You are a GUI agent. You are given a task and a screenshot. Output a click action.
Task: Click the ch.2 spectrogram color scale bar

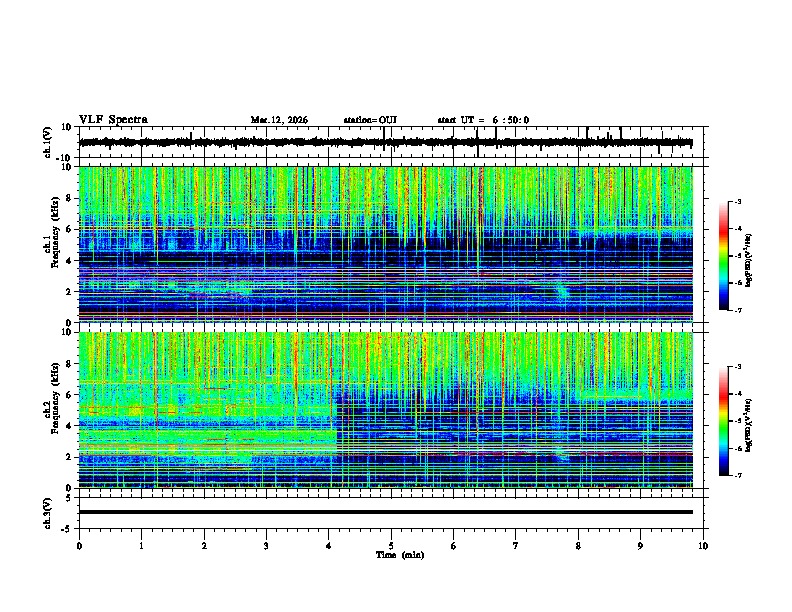[x=723, y=421]
